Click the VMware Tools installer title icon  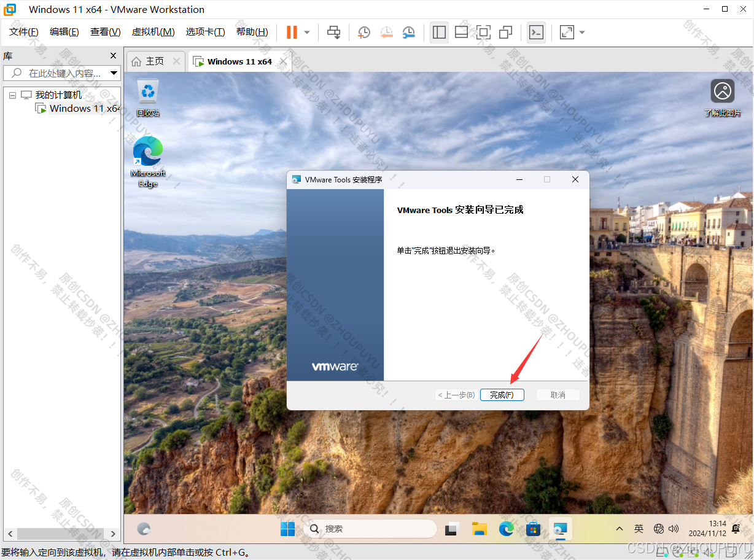[297, 180]
